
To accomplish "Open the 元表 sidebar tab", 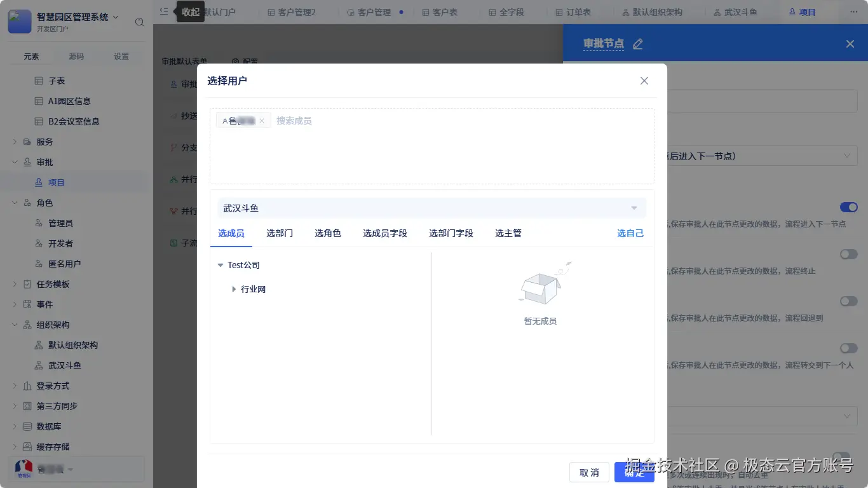I will (31, 56).
